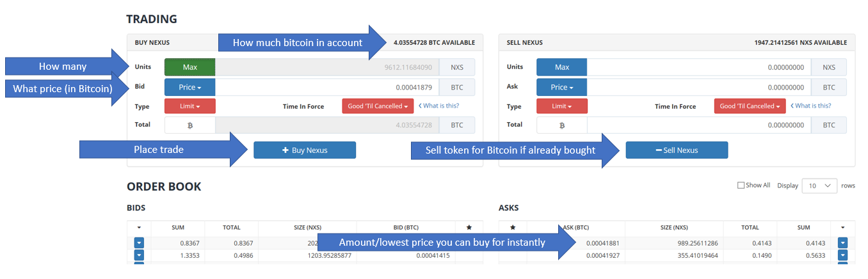This screenshot has height=279, width=868.
Task: Open Good 'Til Cancelled dropdown in Buy Nexus
Action: pos(379,106)
